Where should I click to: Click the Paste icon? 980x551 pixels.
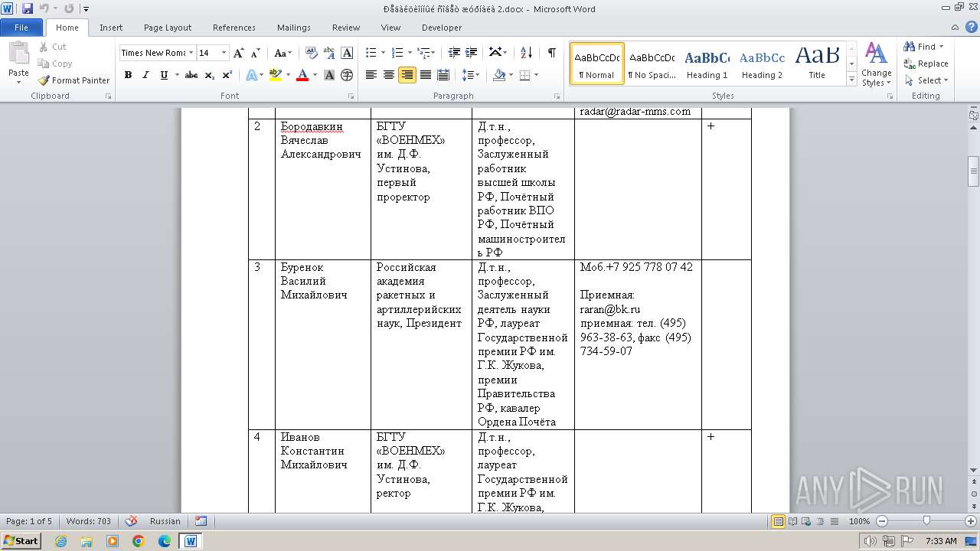coord(18,54)
